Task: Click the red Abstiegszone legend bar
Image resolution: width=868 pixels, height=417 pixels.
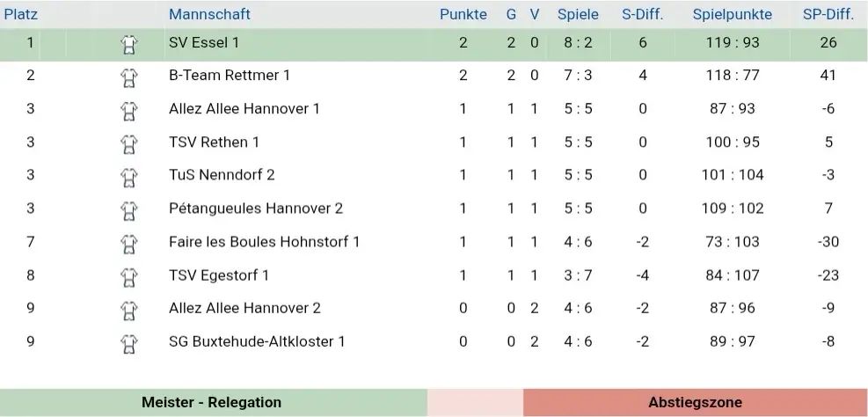Action: [695, 402]
